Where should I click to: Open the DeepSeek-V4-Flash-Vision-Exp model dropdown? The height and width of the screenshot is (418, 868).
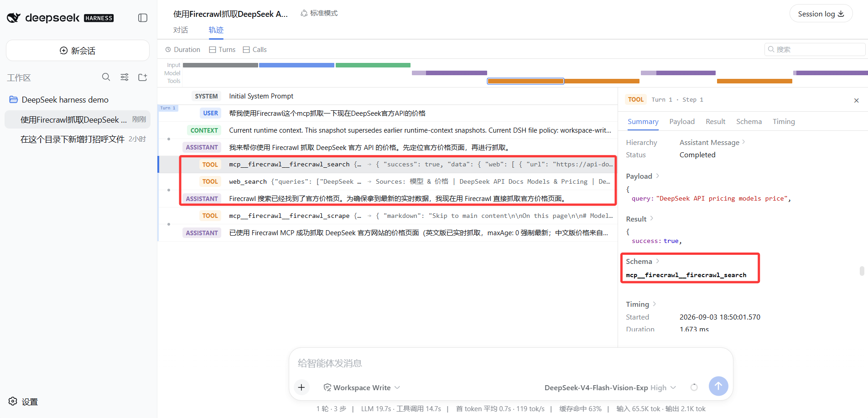coord(610,387)
